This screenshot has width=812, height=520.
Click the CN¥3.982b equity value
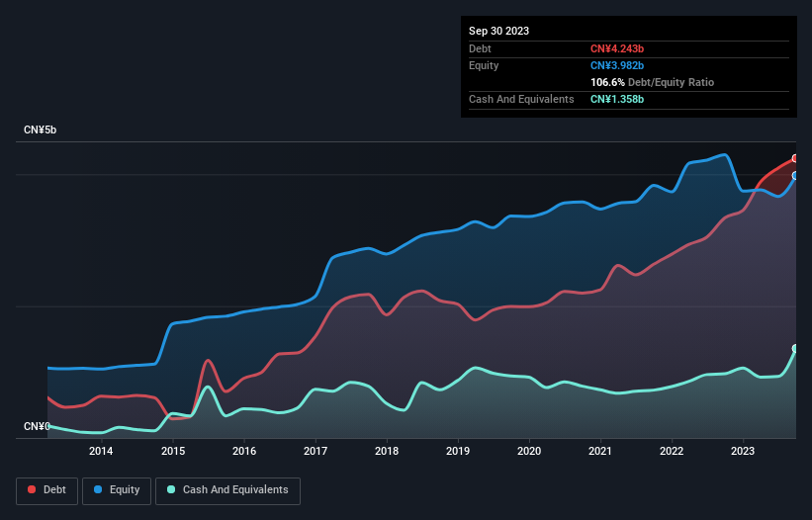coord(617,65)
